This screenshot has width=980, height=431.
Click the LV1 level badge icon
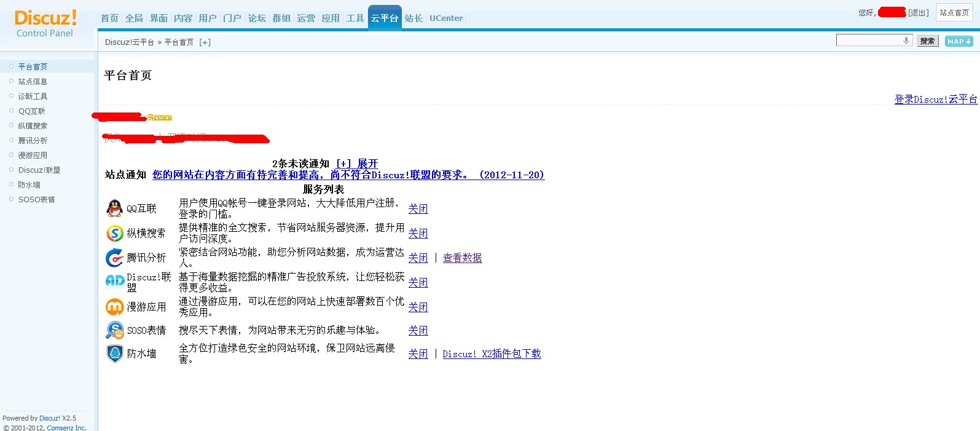click(160, 117)
